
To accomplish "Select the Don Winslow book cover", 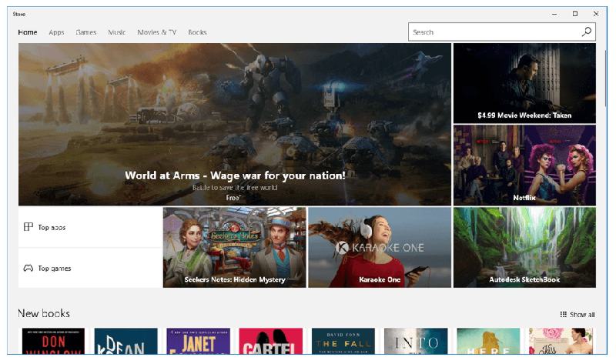I will coord(53,341).
